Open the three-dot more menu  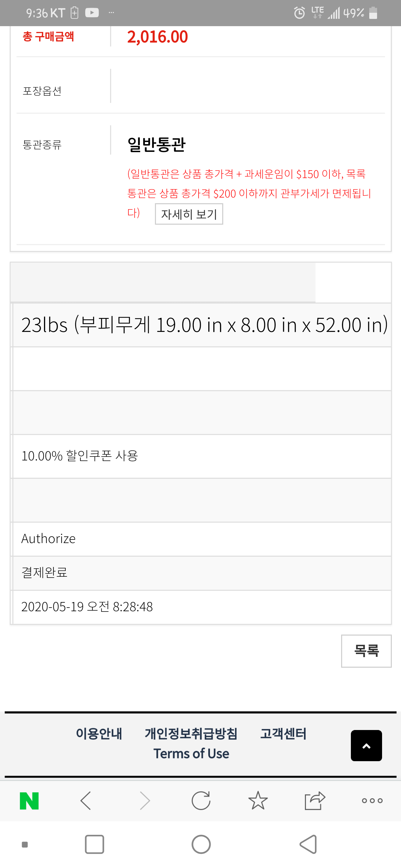pyautogui.click(x=372, y=801)
